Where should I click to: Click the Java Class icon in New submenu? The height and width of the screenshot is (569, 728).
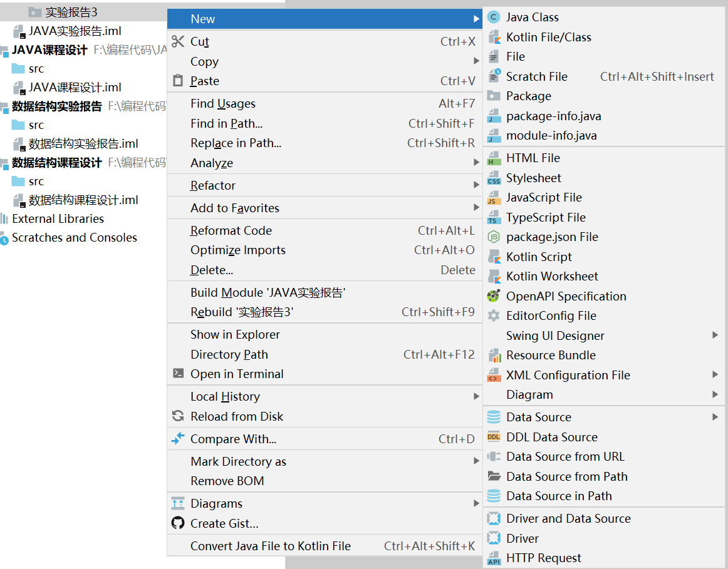click(x=494, y=17)
